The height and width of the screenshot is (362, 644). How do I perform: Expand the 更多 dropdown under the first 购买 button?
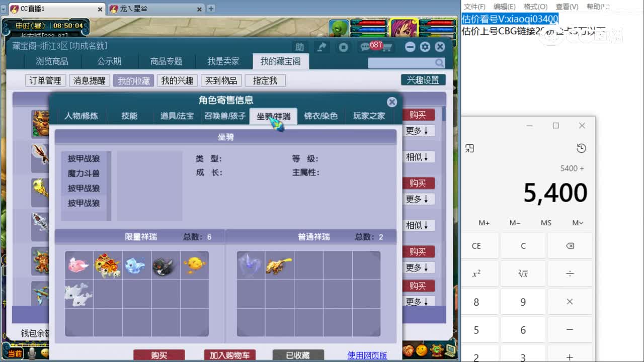(x=418, y=130)
